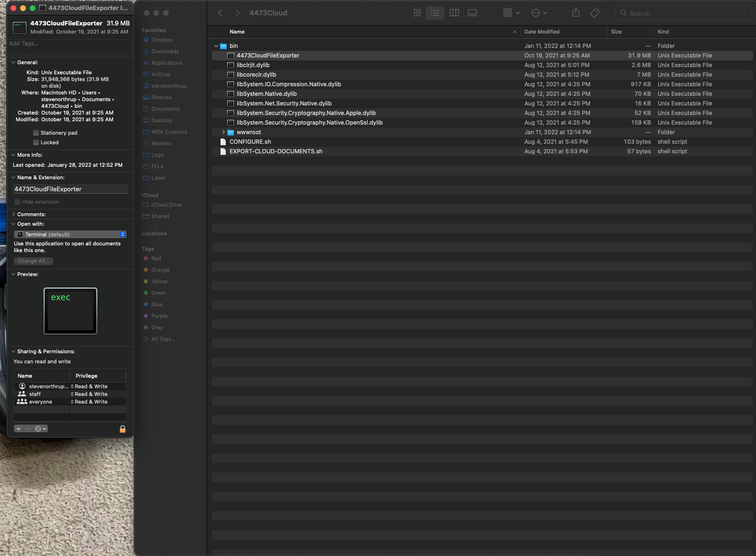This screenshot has width=756, height=556.
Task: Select the CONFIGURE.sh file
Action: coord(250,142)
